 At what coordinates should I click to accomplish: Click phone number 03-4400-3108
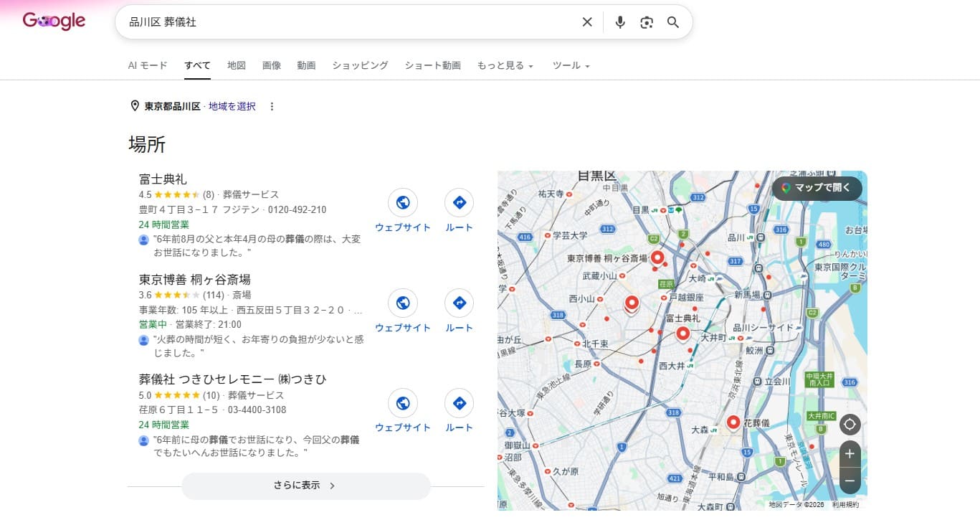(x=257, y=410)
